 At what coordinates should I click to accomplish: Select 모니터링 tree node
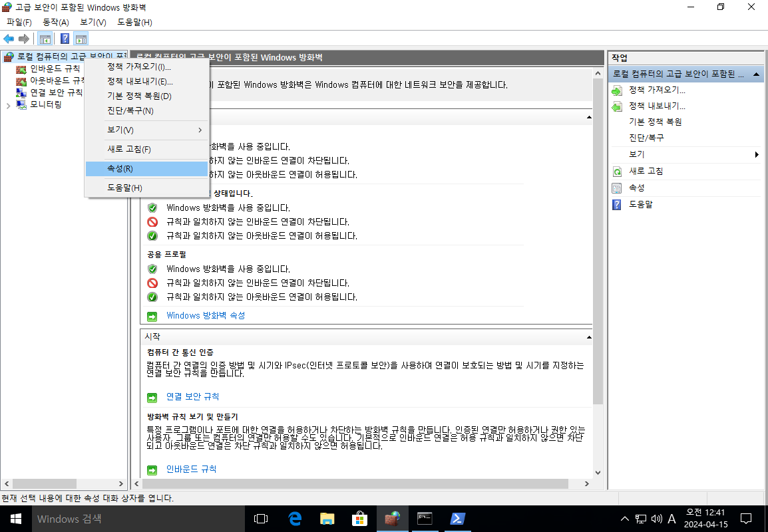pos(45,104)
